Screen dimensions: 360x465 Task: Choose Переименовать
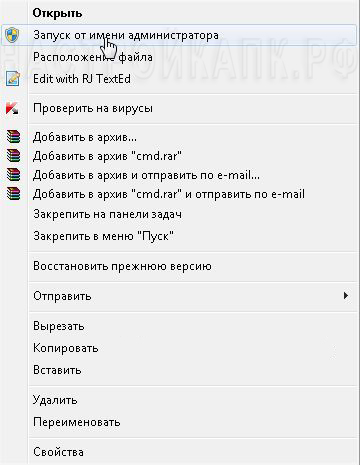pos(77,422)
